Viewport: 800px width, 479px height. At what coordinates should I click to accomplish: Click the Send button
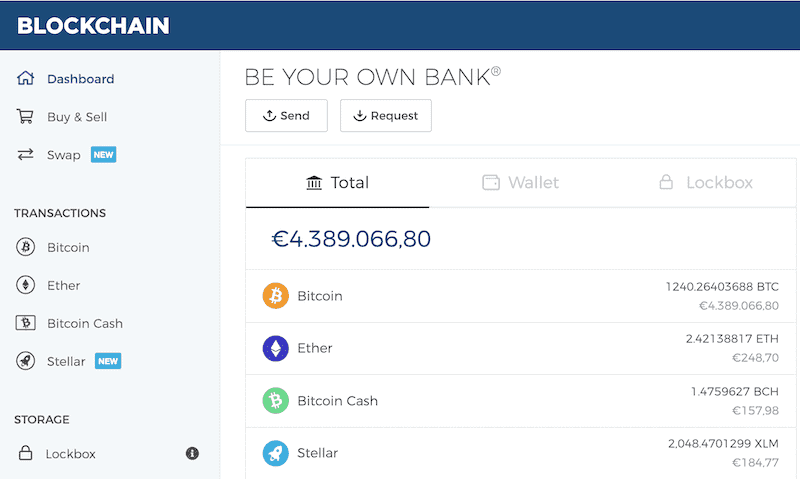coord(286,116)
